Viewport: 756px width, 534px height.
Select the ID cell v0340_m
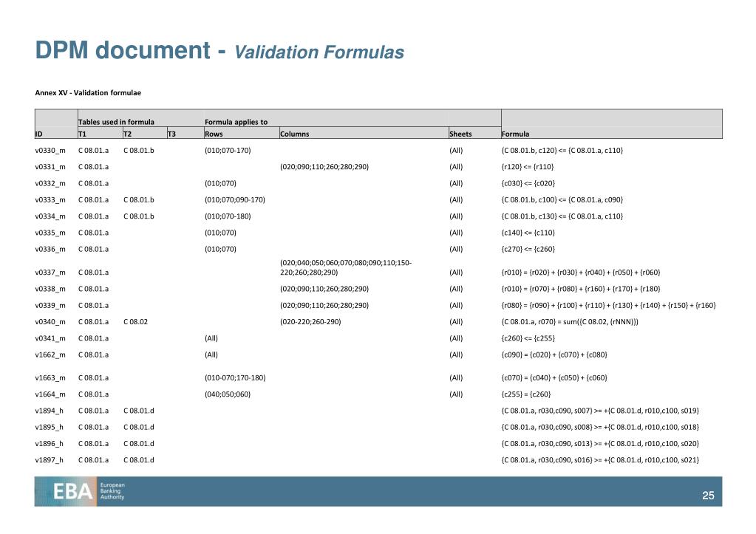point(50,321)
